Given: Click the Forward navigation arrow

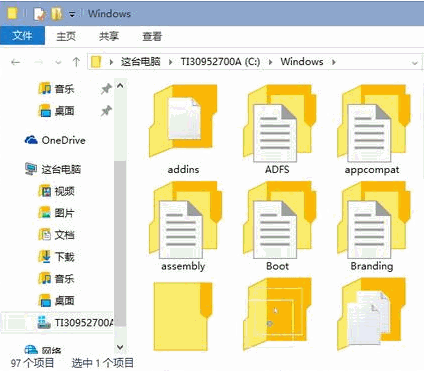Looking at the screenshot, I should (x=39, y=62).
